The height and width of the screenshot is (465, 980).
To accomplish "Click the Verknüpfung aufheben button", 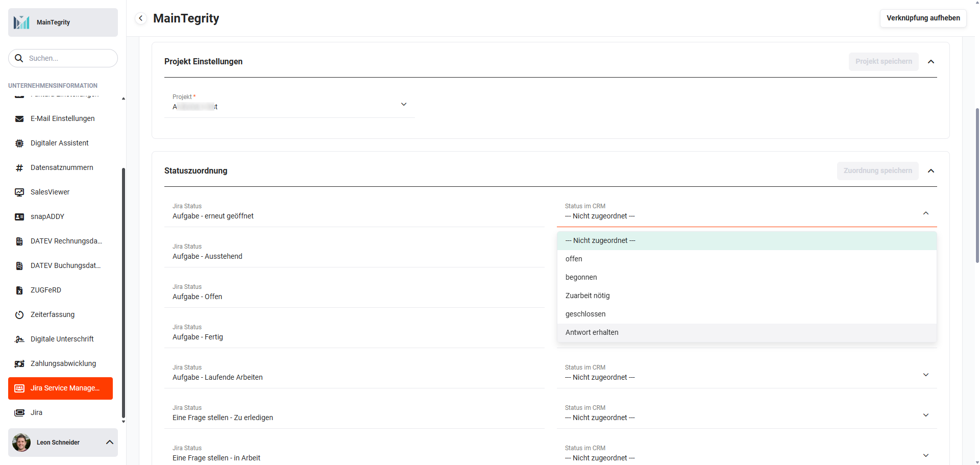I will [x=923, y=18].
